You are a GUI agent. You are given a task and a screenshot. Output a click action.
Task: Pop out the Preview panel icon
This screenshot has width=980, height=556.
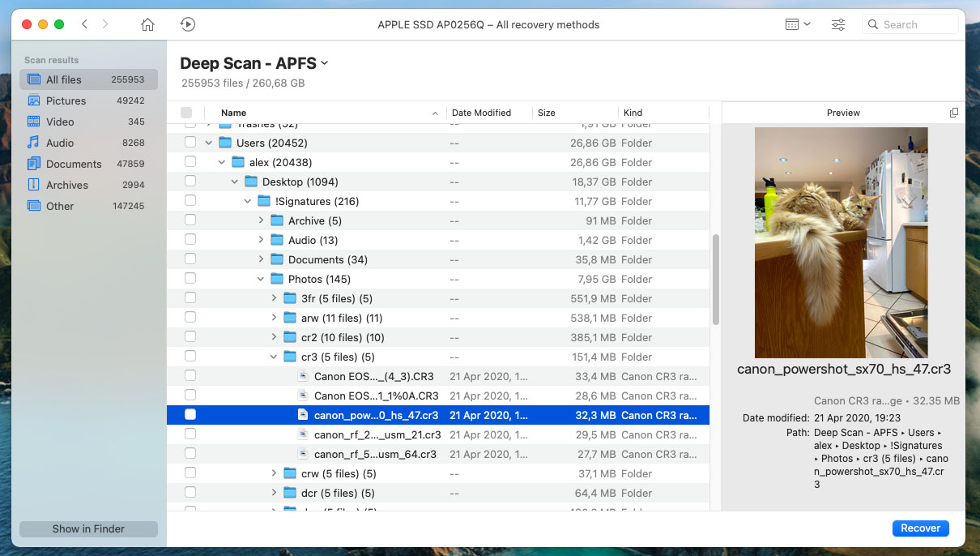pos(953,113)
